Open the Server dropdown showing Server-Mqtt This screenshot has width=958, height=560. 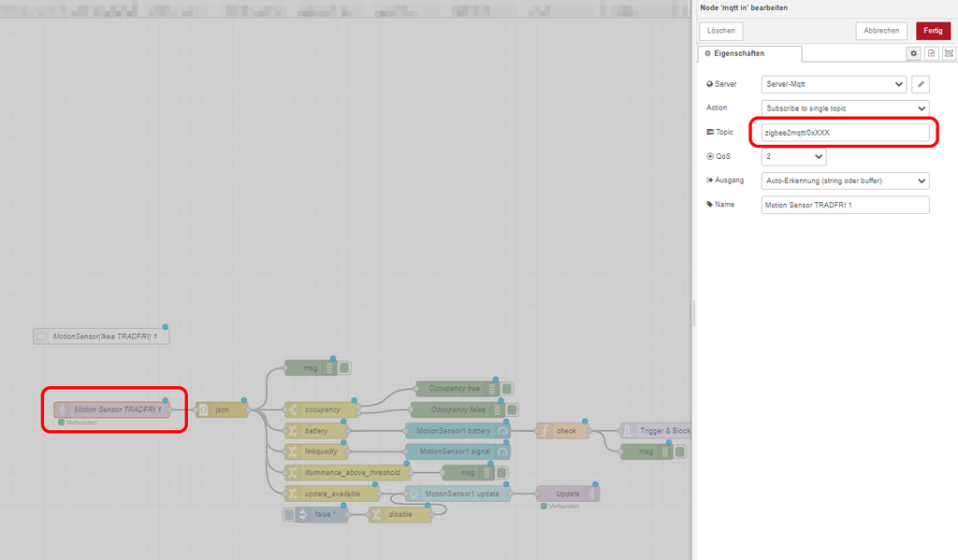[x=834, y=84]
